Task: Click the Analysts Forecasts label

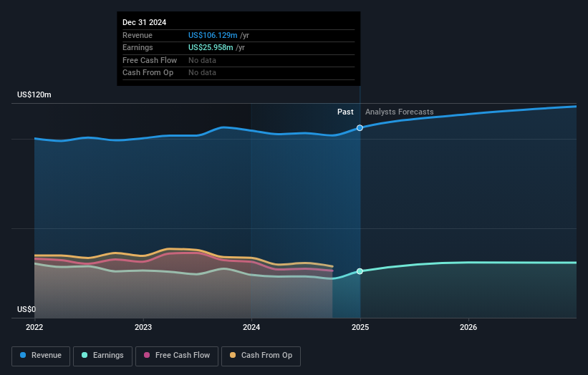Action: pyautogui.click(x=400, y=112)
